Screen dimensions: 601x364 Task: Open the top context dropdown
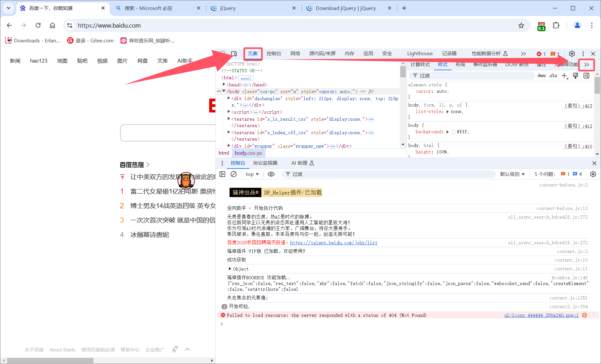pos(252,174)
